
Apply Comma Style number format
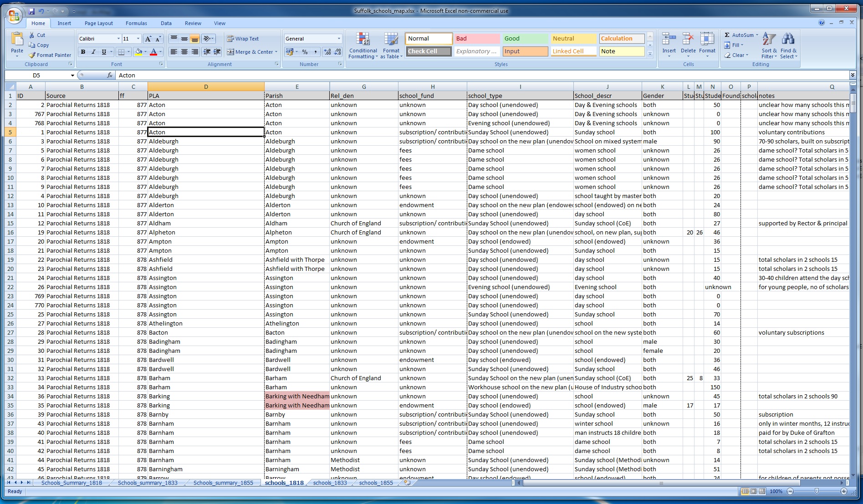[315, 52]
